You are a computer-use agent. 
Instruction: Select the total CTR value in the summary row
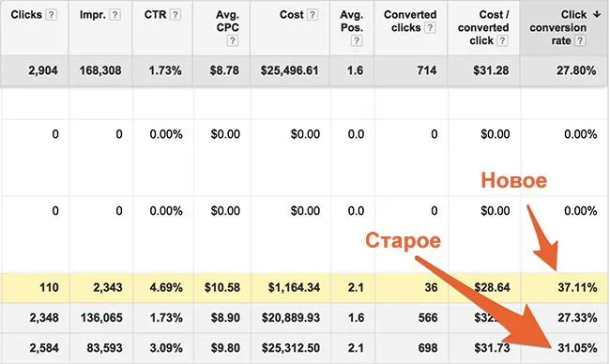[x=165, y=70]
